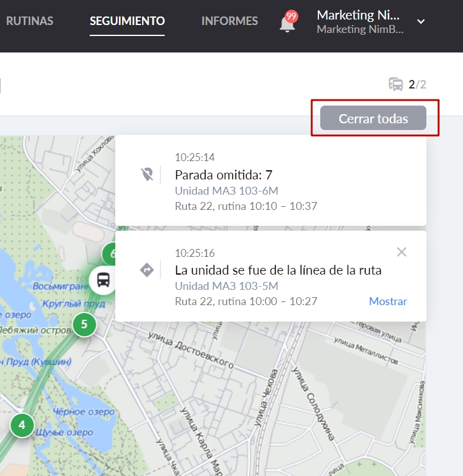Viewport: 463px width, 476px height.
Task: Click stop marker 4 on the map
Action: (22, 425)
